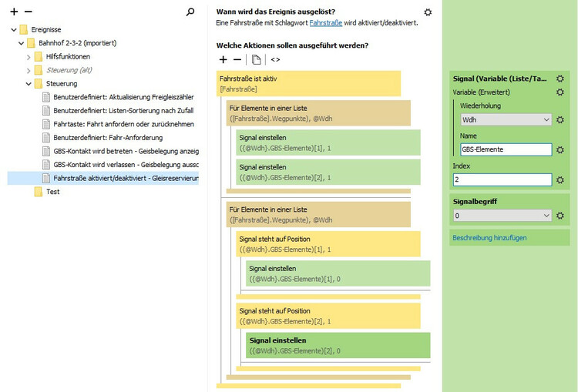Select the Fahrstraße ist aktiv condition block

308,83
